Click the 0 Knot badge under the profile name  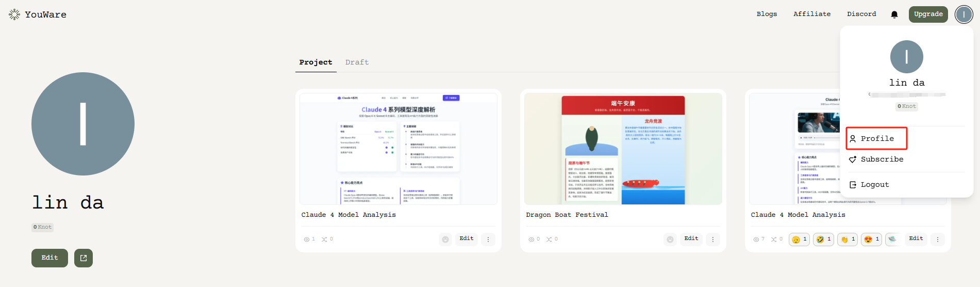(42, 227)
